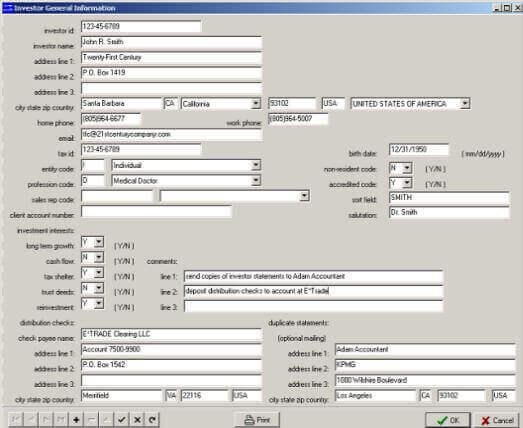Screen dimensions: 523x428
Task: Click the delete record minus icon
Action: tap(91, 419)
